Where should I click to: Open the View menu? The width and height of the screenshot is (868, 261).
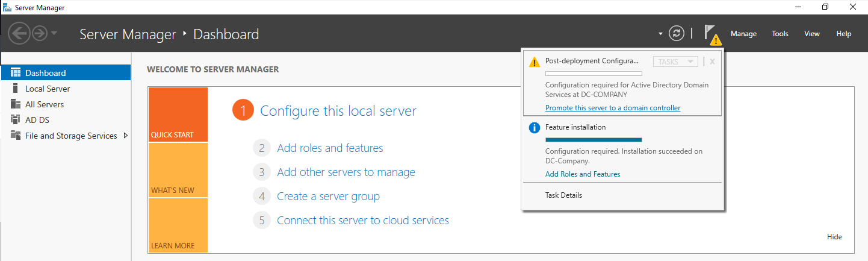[811, 34]
